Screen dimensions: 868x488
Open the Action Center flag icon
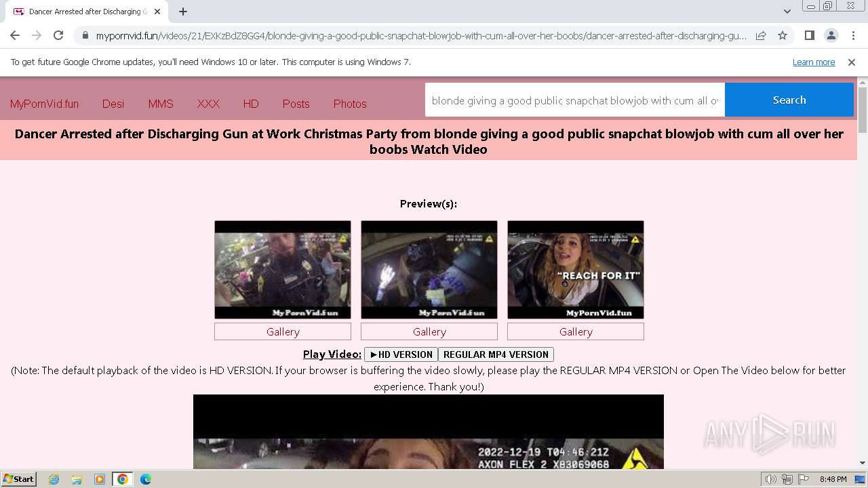pos(804,479)
